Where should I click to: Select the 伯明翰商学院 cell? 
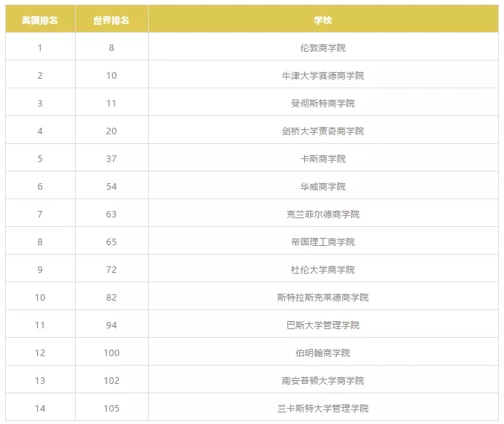[323, 353]
